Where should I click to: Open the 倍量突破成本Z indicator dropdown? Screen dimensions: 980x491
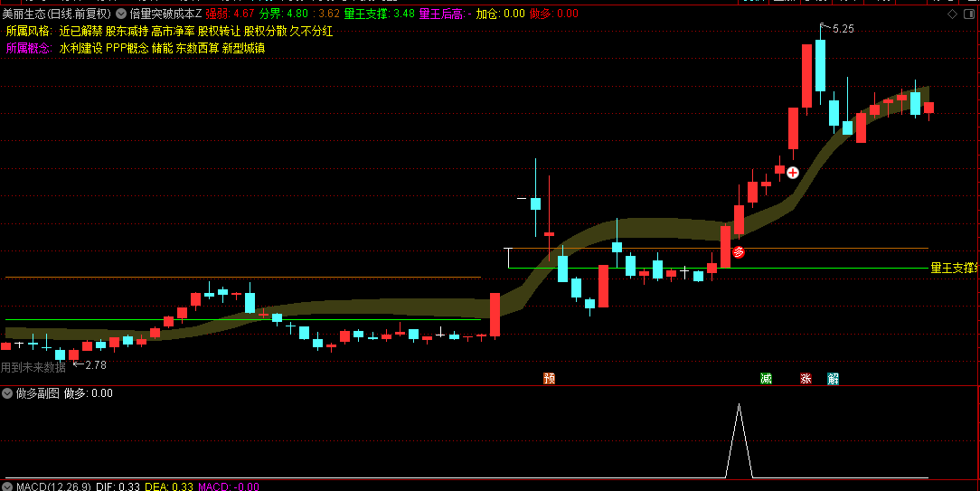(x=121, y=14)
